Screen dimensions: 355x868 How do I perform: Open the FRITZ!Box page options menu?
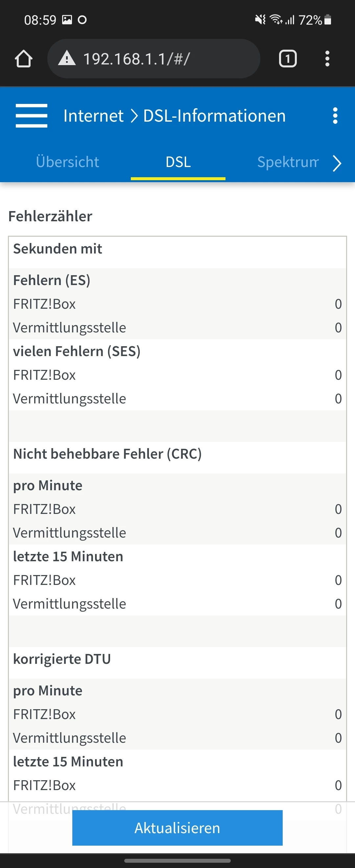pyautogui.click(x=335, y=116)
